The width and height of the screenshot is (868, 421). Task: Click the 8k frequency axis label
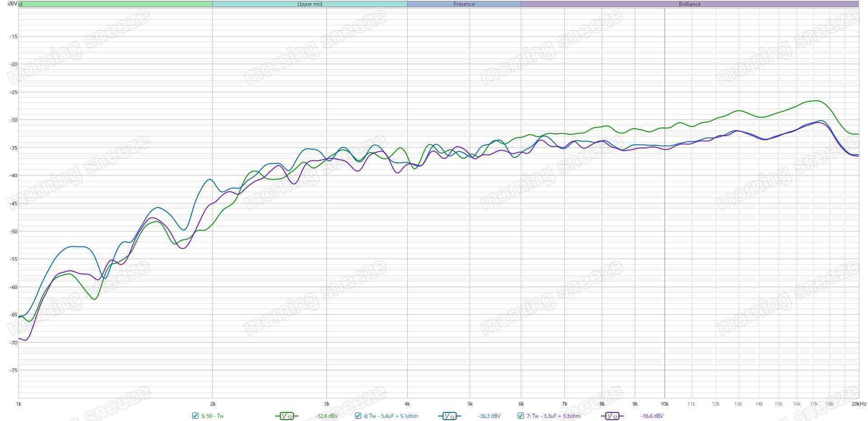point(602,404)
